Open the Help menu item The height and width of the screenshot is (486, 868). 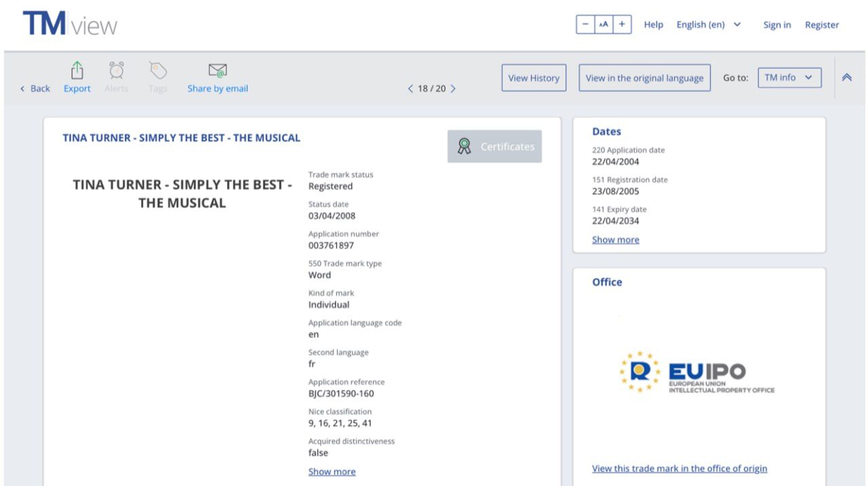(653, 25)
